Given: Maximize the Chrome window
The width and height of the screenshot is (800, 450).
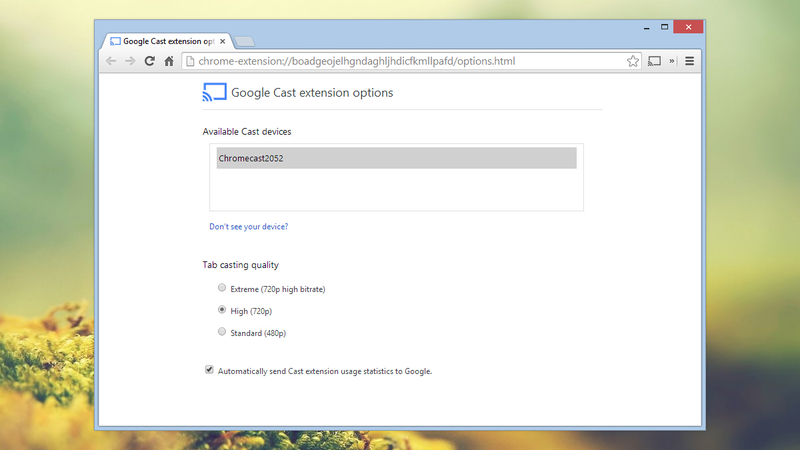Looking at the screenshot, I should pyautogui.click(x=664, y=27).
